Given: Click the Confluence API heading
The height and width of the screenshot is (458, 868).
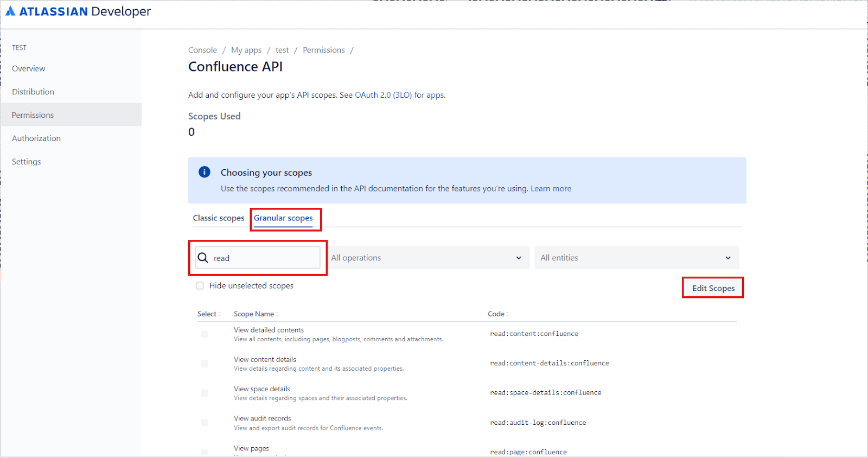Looking at the screenshot, I should pos(235,67).
